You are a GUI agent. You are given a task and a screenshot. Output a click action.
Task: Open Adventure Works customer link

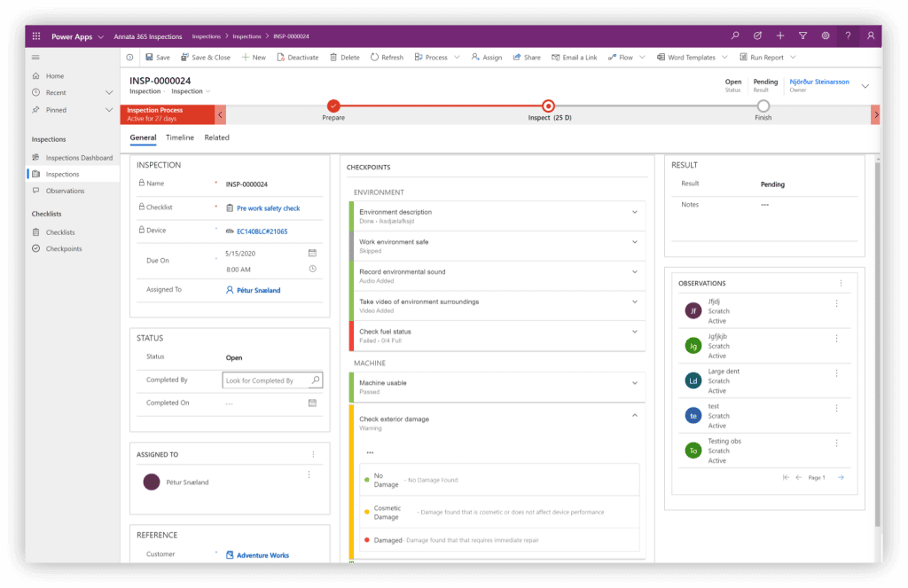click(x=262, y=555)
